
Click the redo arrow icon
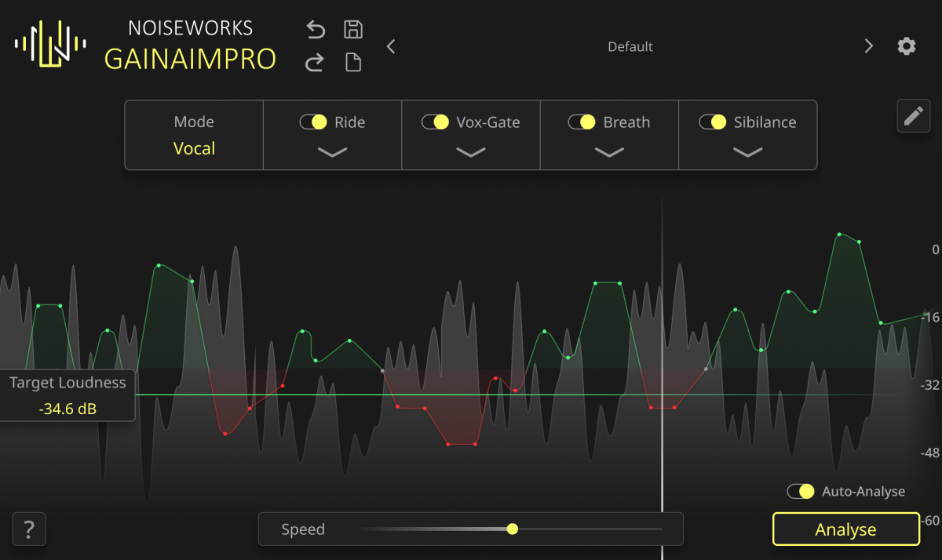tap(315, 63)
